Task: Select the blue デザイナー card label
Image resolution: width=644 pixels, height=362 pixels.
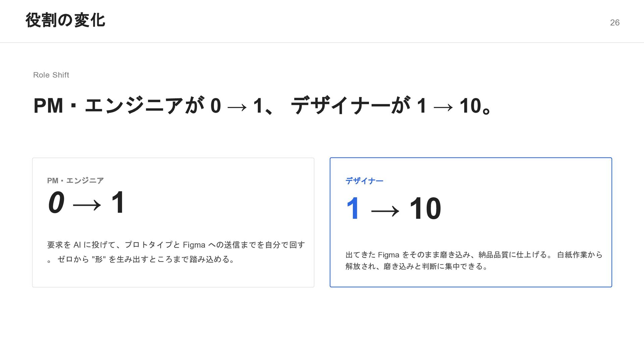Action: click(x=364, y=181)
